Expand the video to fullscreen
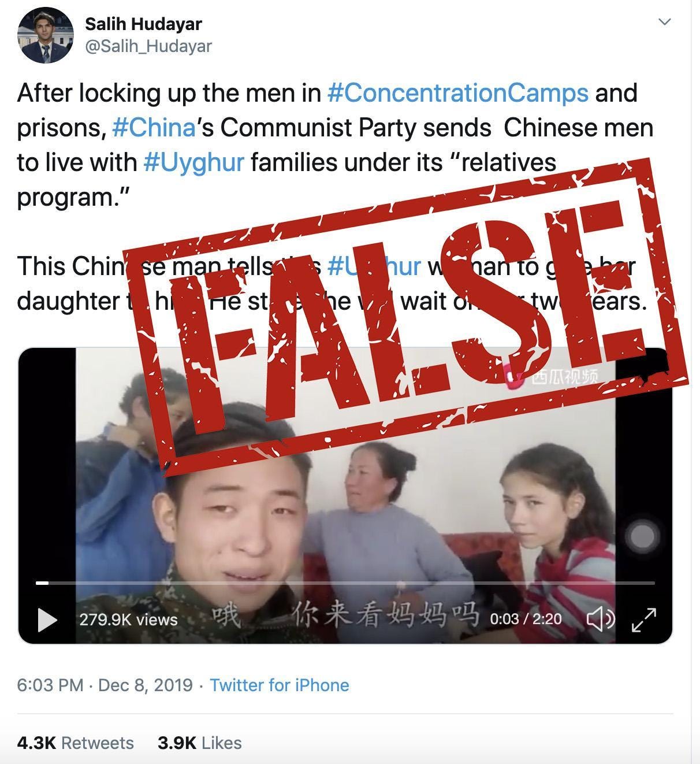Screen dimensions: 700x764 coord(644,620)
